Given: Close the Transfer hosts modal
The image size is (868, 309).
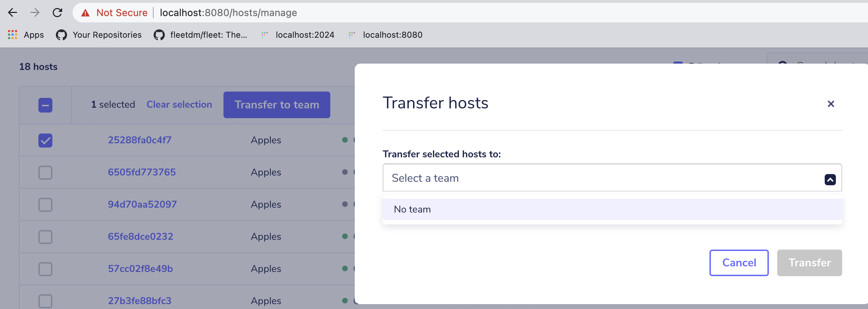Looking at the screenshot, I should pos(831,104).
